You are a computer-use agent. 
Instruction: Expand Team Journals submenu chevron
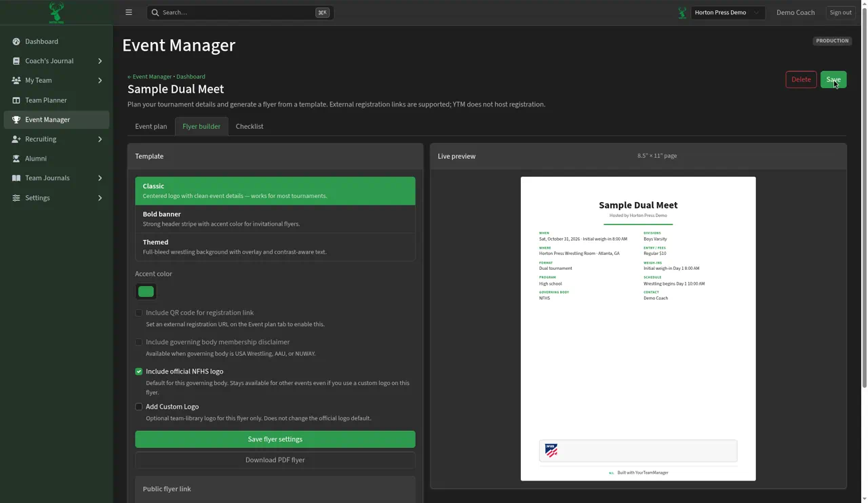pyautogui.click(x=100, y=178)
